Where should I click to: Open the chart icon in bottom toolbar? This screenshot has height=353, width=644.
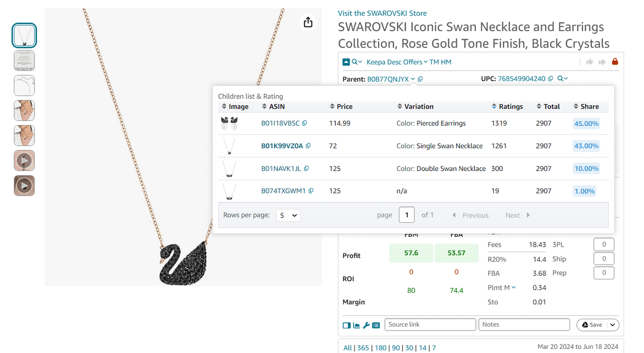[x=356, y=325]
